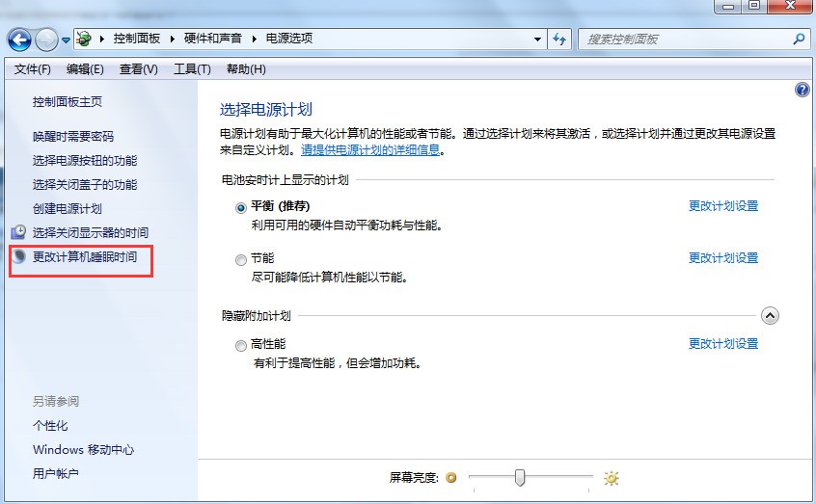Open 创建电源计划 link
Viewport: 816px width, 504px height.
pos(68,208)
